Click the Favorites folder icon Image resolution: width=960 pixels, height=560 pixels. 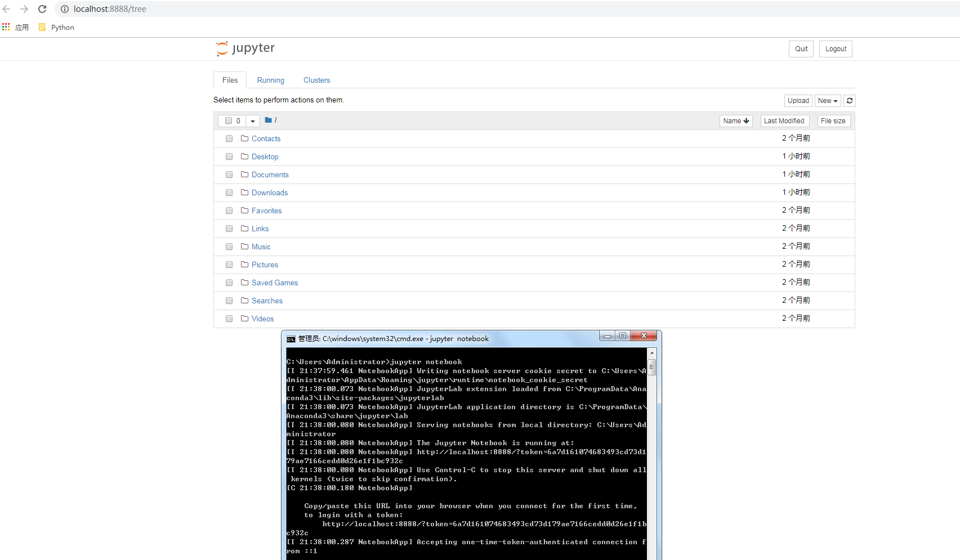pos(244,210)
